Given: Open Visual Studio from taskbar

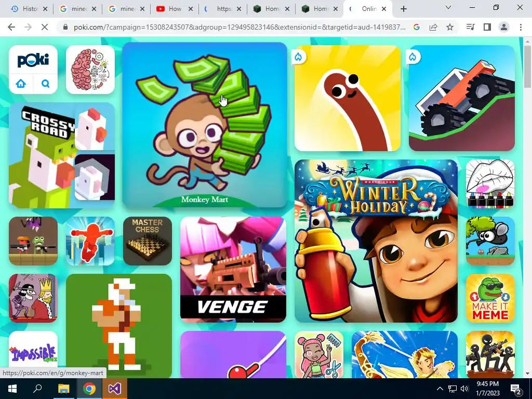Looking at the screenshot, I should pyautogui.click(x=114, y=389).
